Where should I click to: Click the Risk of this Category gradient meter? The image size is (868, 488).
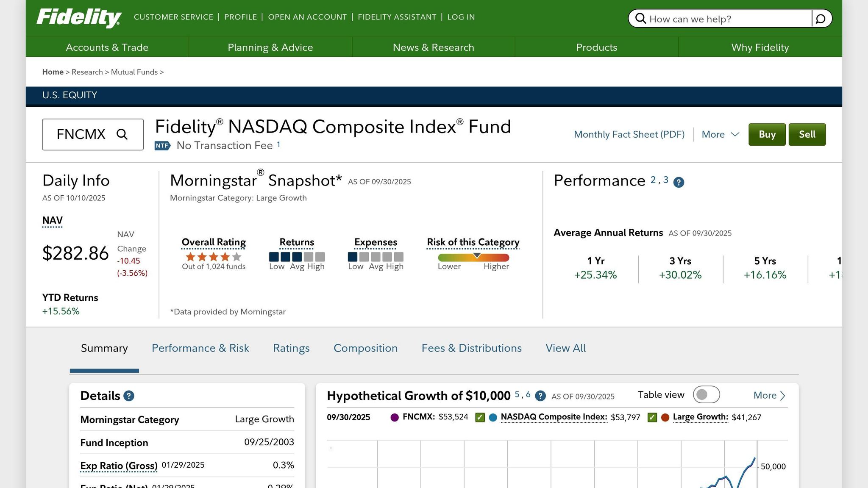coord(473,258)
